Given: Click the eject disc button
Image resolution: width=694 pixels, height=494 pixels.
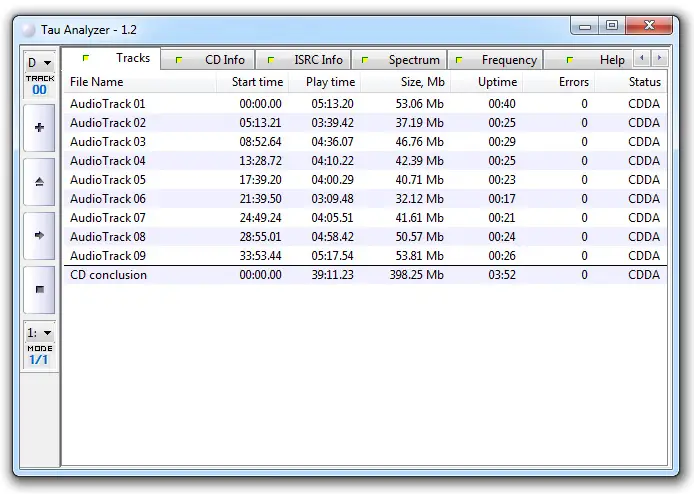Looking at the screenshot, I should (39, 182).
